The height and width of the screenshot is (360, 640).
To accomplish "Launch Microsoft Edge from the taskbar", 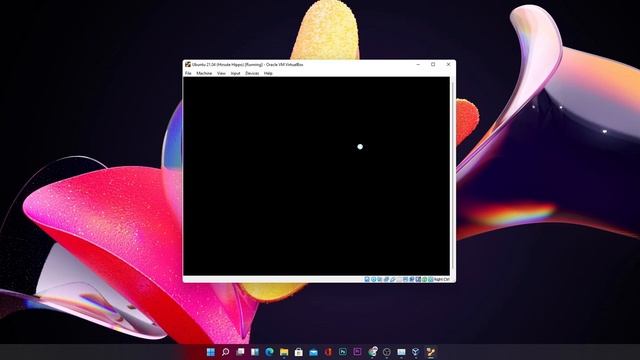I will 269,352.
